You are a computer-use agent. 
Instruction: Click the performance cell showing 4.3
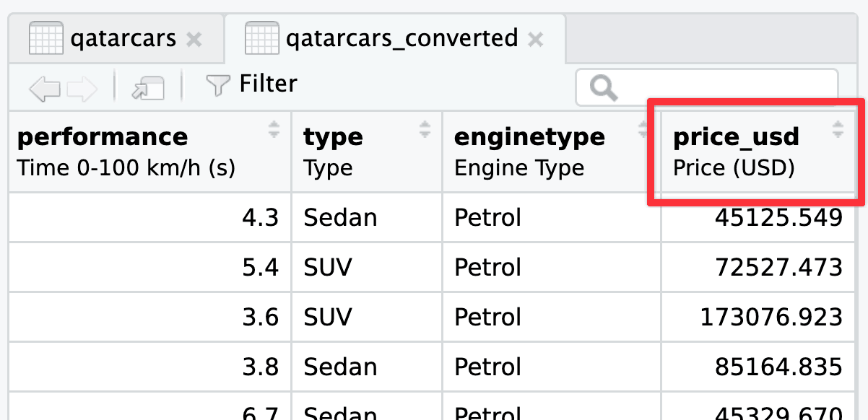[x=260, y=217]
